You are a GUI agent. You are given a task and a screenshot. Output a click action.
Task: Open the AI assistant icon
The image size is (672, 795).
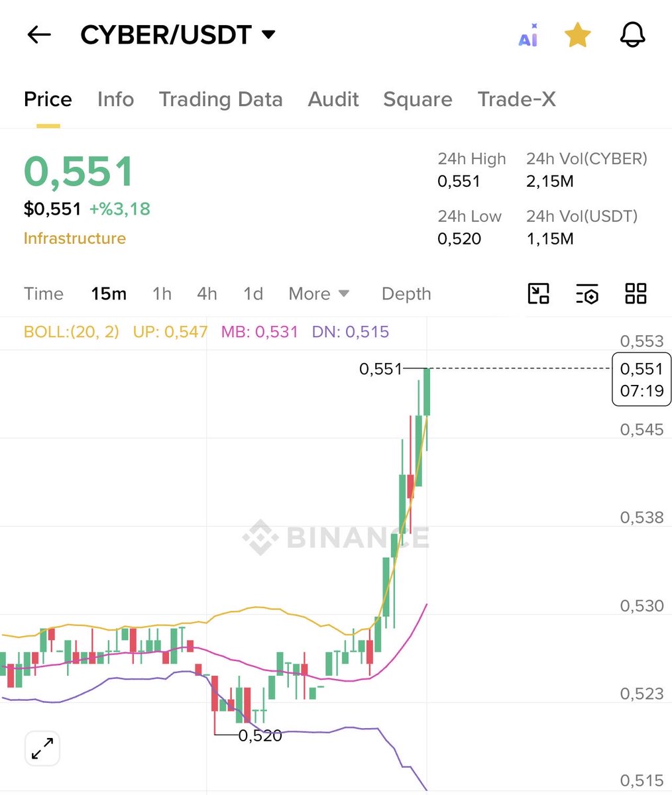point(528,35)
